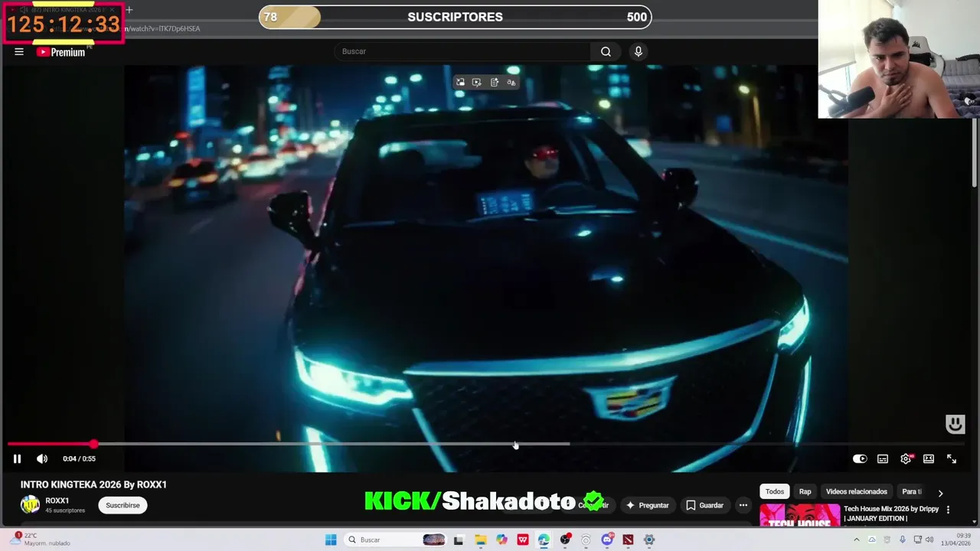Toggle subtitles on the player

pyautogui.click(x=883, y=458)
